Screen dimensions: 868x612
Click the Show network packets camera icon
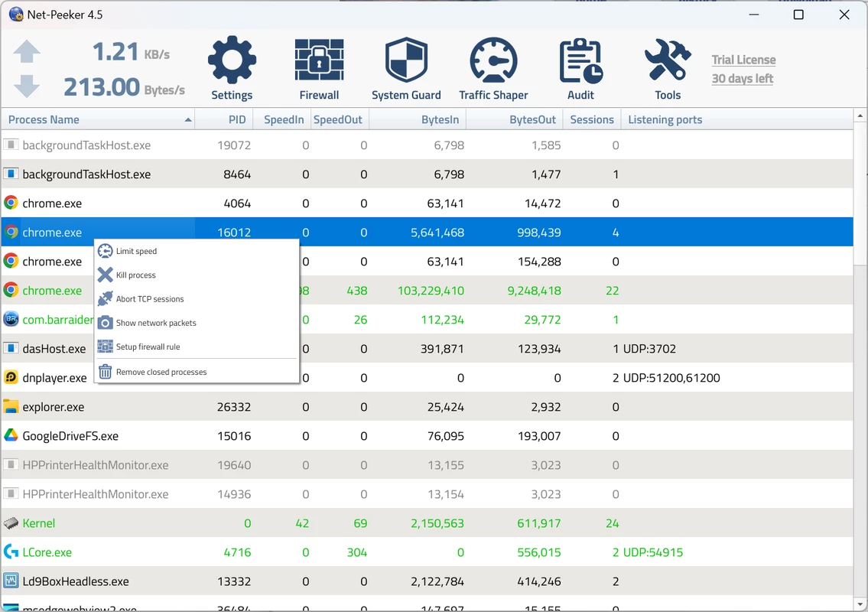pyautogui.click(x=106, y=322)
